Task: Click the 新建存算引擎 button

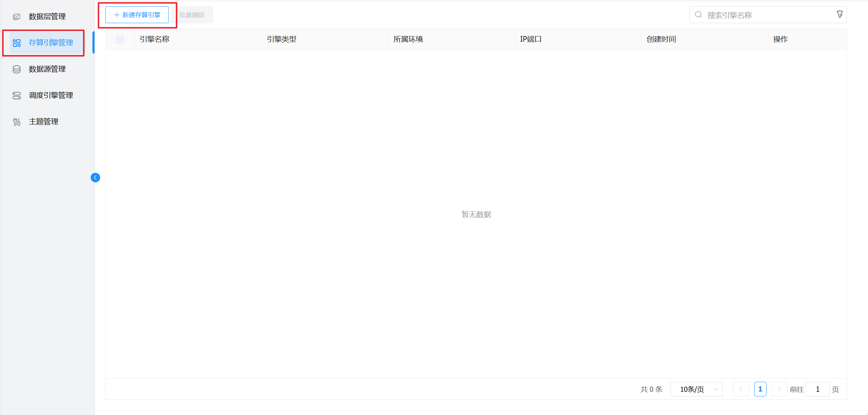Action: click(x=137, y=15)
